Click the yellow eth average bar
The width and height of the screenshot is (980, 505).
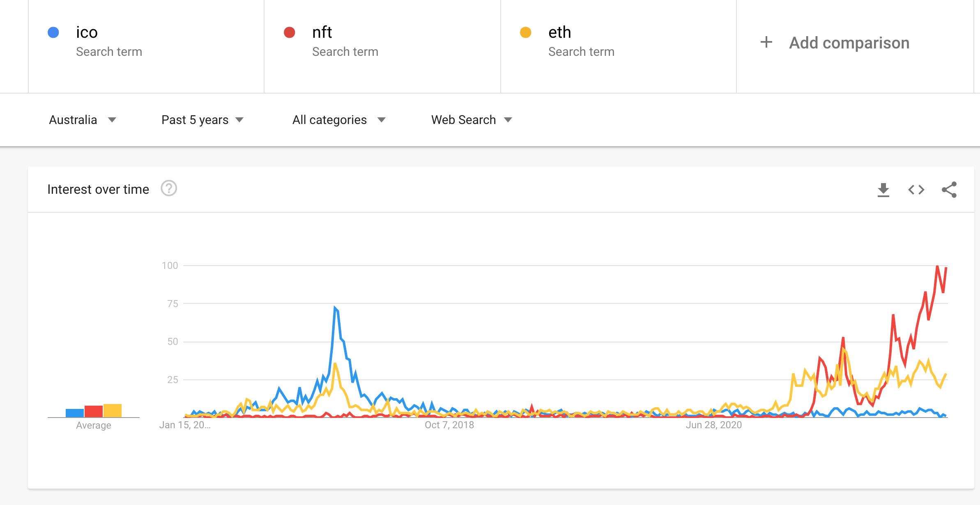(x=113, y=411)
